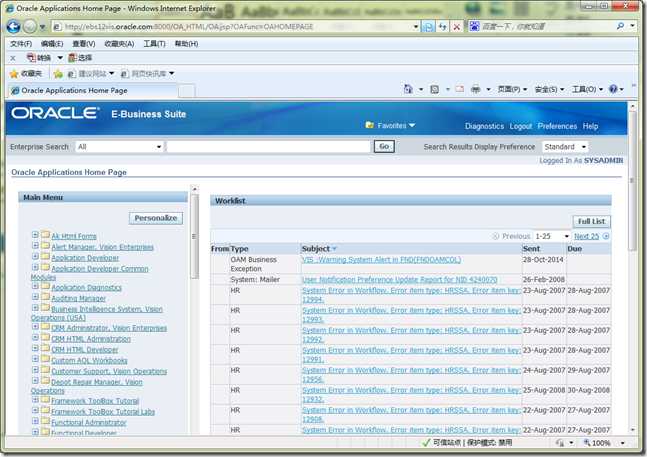Click the Oracle Favorites folder icon
The width and height of the screenshot is (647, 457).
click(x=370, y=125)
